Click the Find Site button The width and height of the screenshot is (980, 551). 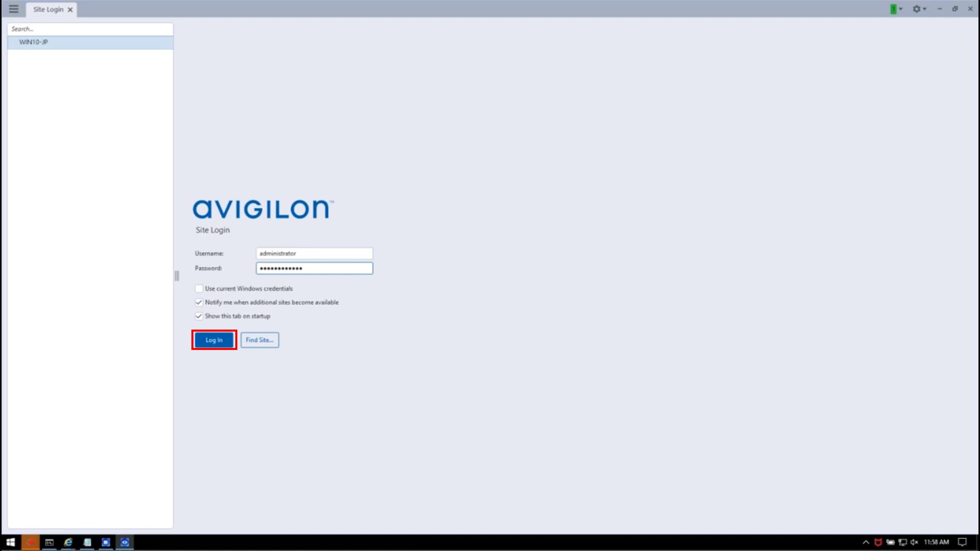(x=259, y=340)
